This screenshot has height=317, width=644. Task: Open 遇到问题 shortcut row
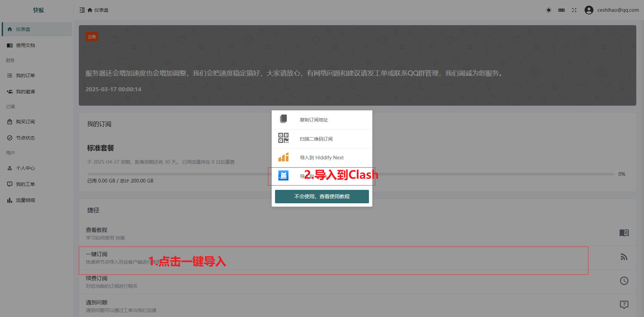[357, 306]
